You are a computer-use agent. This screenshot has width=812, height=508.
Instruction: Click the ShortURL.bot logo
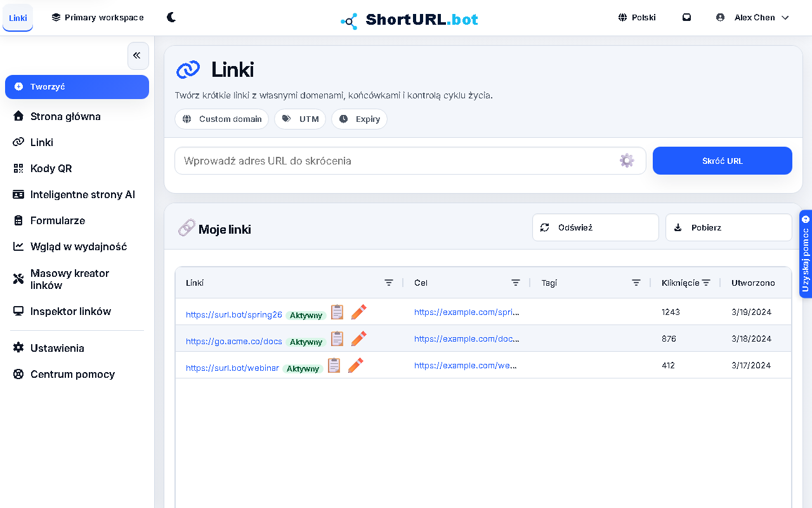409,20
